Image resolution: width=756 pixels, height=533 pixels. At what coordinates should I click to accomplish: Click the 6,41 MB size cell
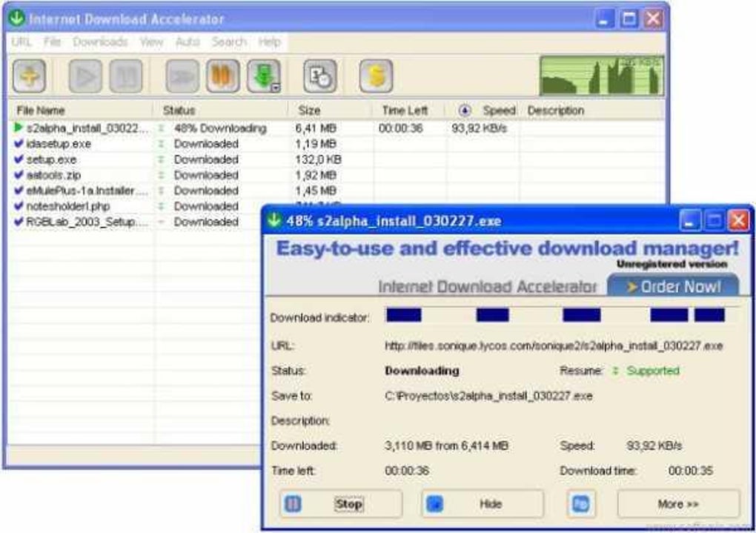pyautogui.click(x=316, y=128)
